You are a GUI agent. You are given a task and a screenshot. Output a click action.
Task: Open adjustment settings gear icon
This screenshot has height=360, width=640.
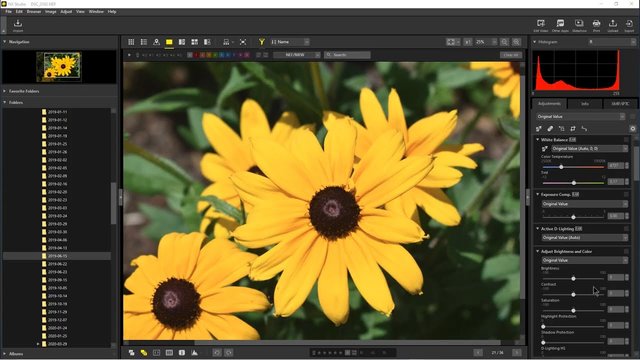pos(633,129)
